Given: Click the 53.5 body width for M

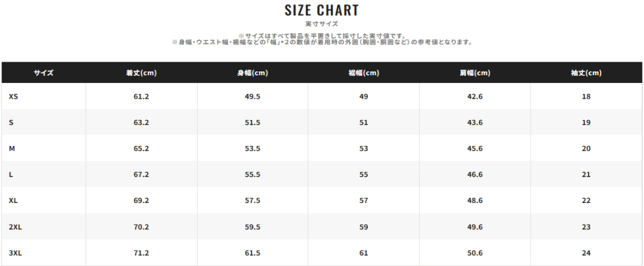Looking at the screenshot, I should click(253, 149).
